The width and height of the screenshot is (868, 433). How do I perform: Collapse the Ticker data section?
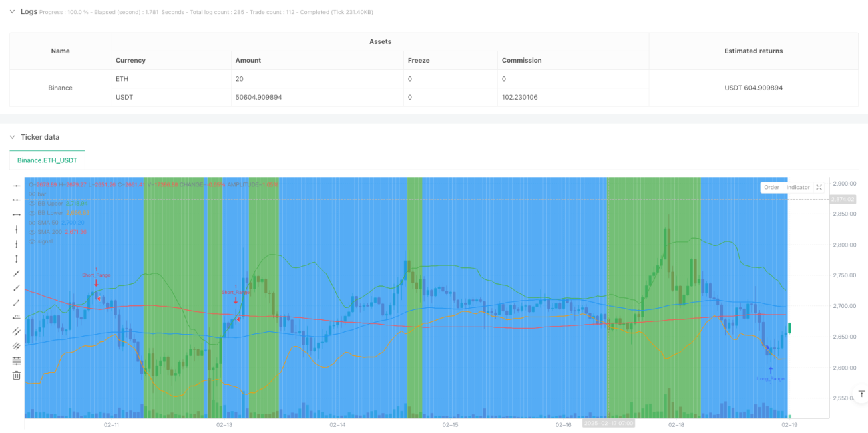12,137
